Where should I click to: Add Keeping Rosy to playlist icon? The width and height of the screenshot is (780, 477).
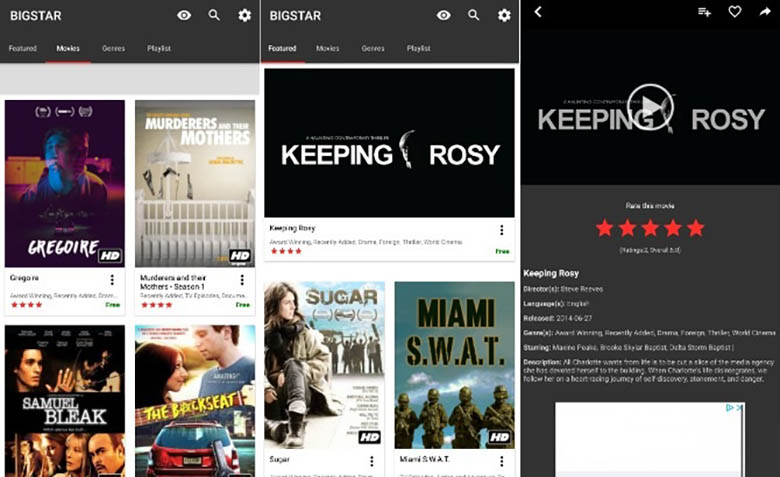coord(704,11)
